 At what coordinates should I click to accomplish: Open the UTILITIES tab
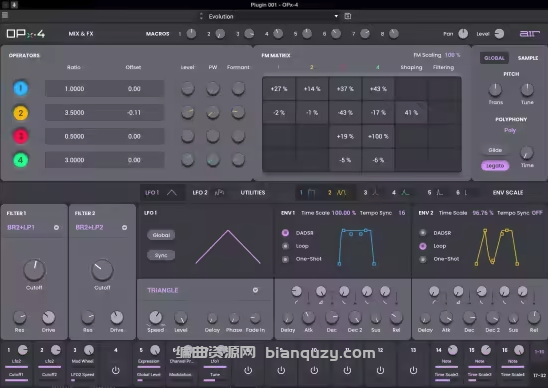click(253, 193)
